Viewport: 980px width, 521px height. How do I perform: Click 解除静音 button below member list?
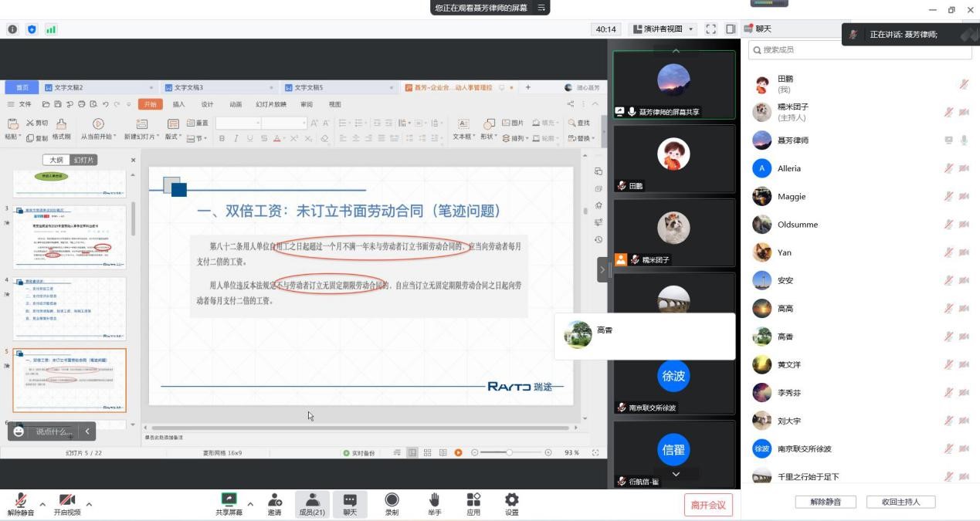coord(826,502)
